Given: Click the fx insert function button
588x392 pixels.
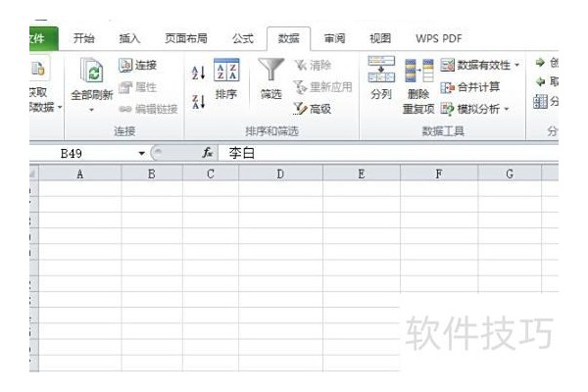Looking at the screenshot, I should click(x=208, y=153).
